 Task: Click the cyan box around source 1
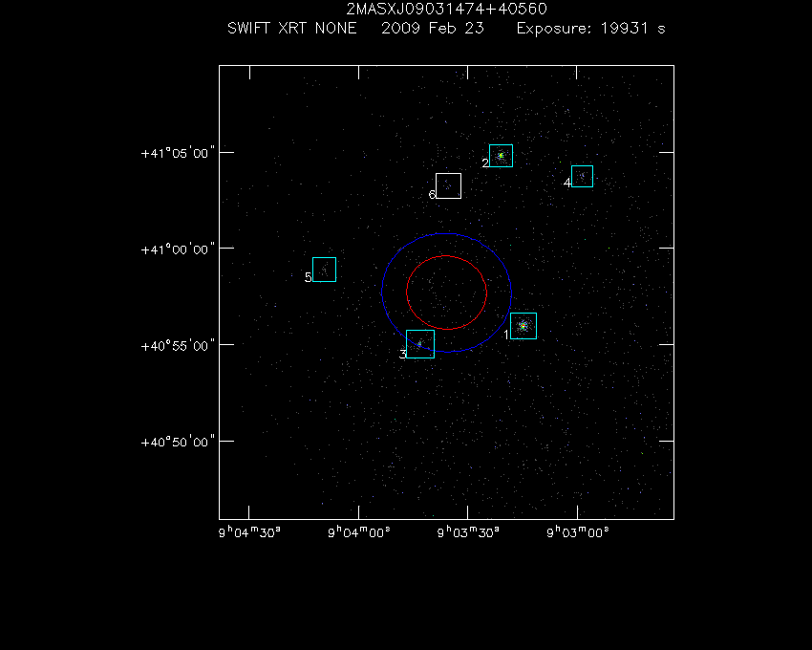(524, 326)
